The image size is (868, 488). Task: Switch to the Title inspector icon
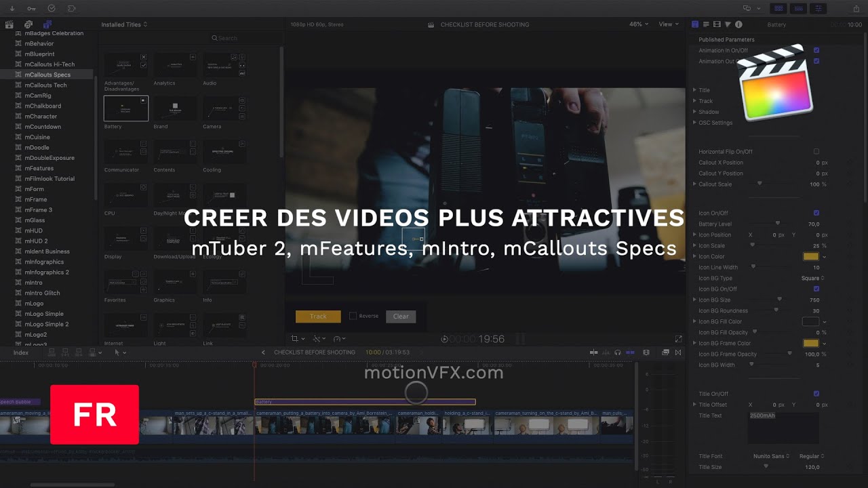(695, 24)
